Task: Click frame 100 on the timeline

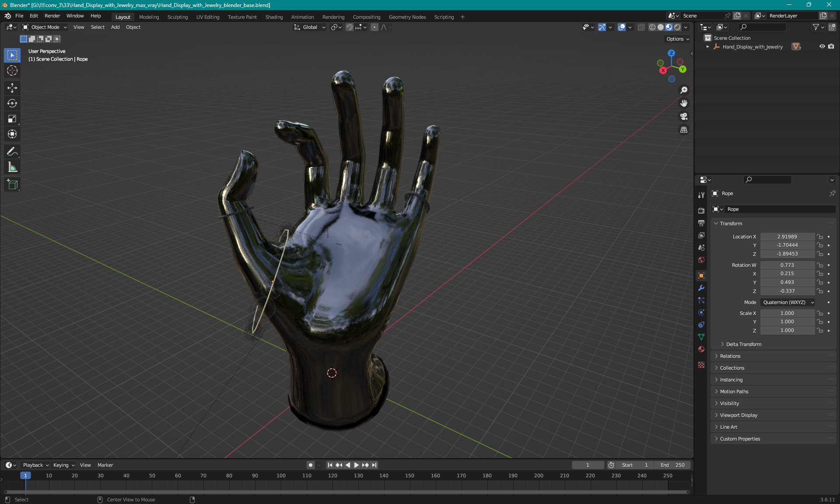Action: coord(281,476)
